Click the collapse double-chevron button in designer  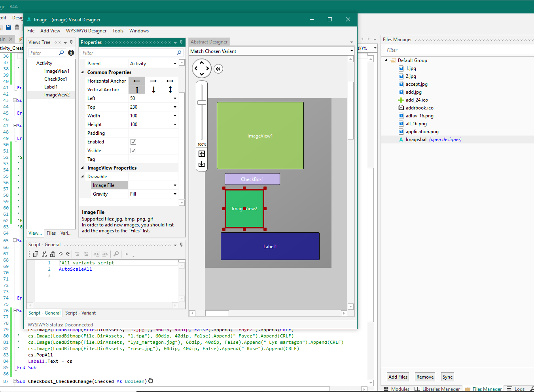218,69
